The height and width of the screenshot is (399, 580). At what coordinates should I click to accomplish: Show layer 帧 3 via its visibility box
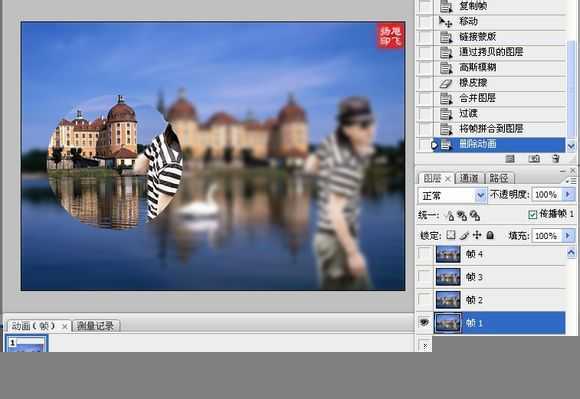pos(424,277)
